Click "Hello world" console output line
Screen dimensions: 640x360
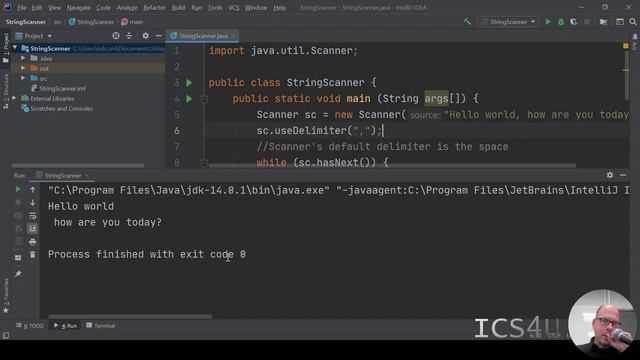pos(81,206)
